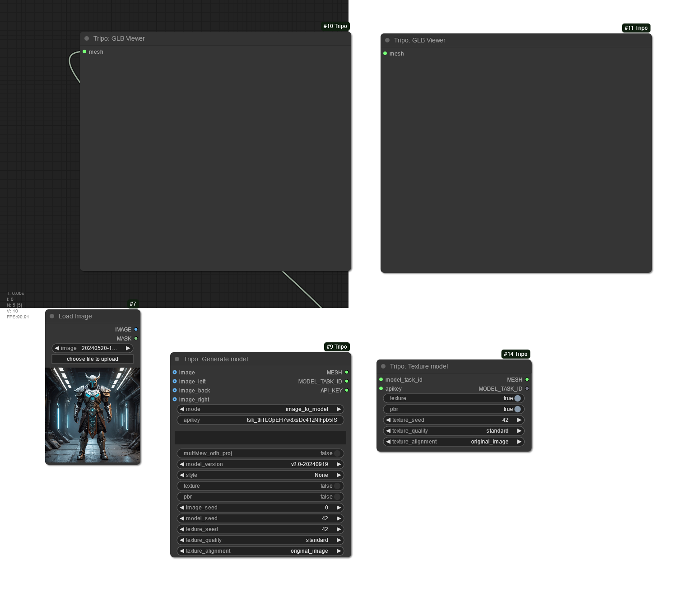Click the #7 badge above Load Image
697x616 pixels.
[133, 304]
